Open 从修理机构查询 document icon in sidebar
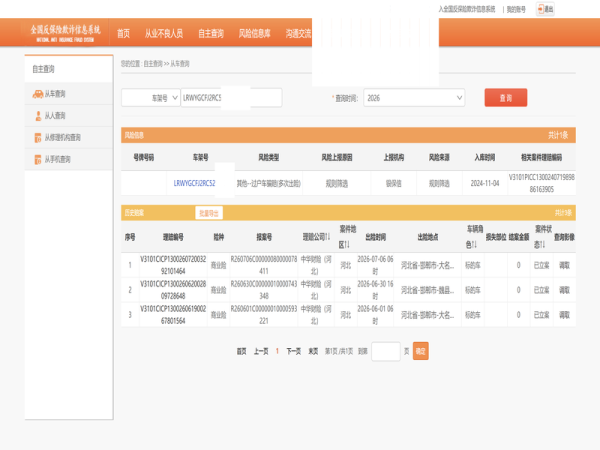Screen dimensions: 600x450 38,138
